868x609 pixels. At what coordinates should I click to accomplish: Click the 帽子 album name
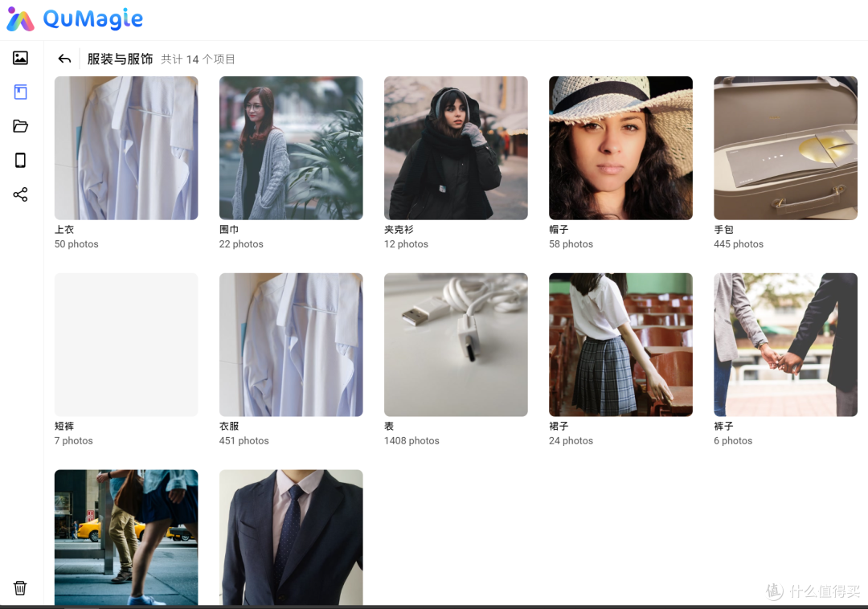(x=559, y=230)
